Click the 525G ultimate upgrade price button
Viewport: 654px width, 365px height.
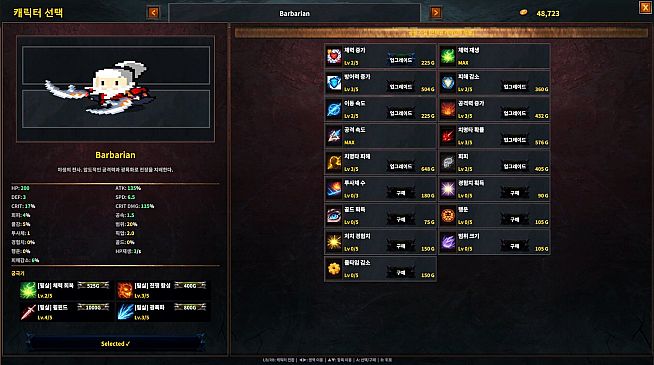coord(93,286)
